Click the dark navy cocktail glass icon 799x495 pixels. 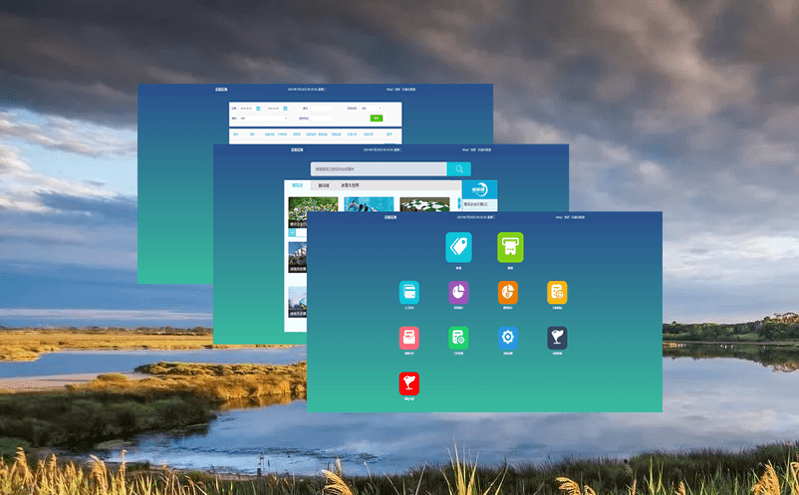tap(557, 338)
